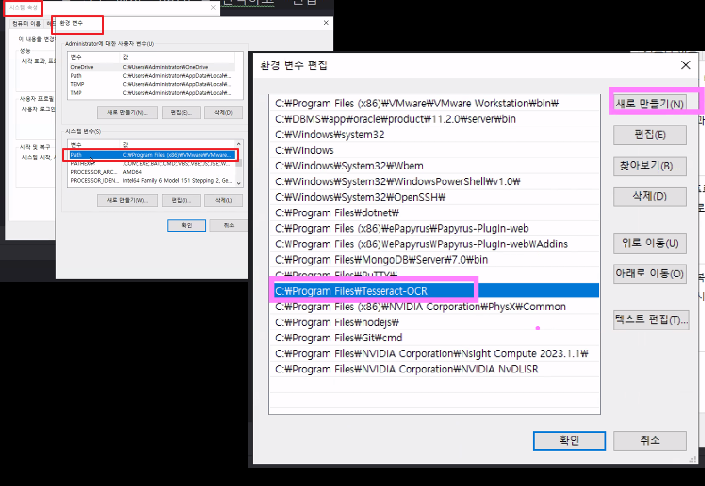
Task: Select the system Path variable in 시스템 변수
Action: tap(152, 155)
